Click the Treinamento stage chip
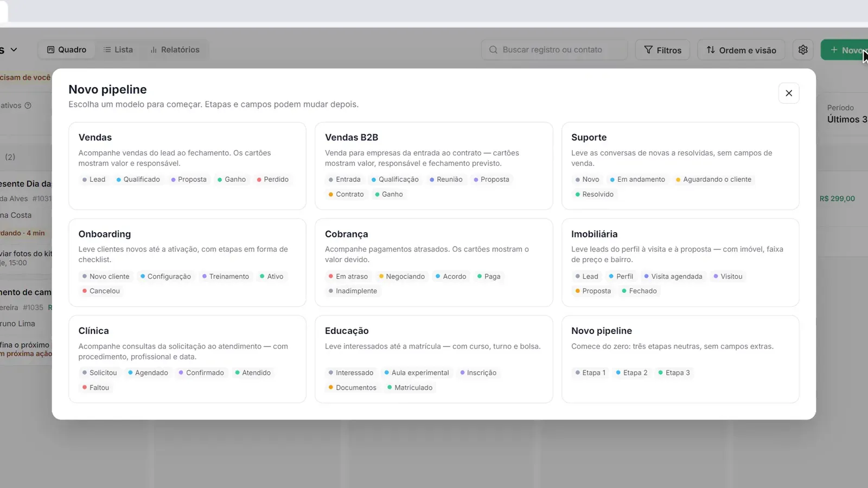Viewport: 868px width, 488px height. coord(226,277)
